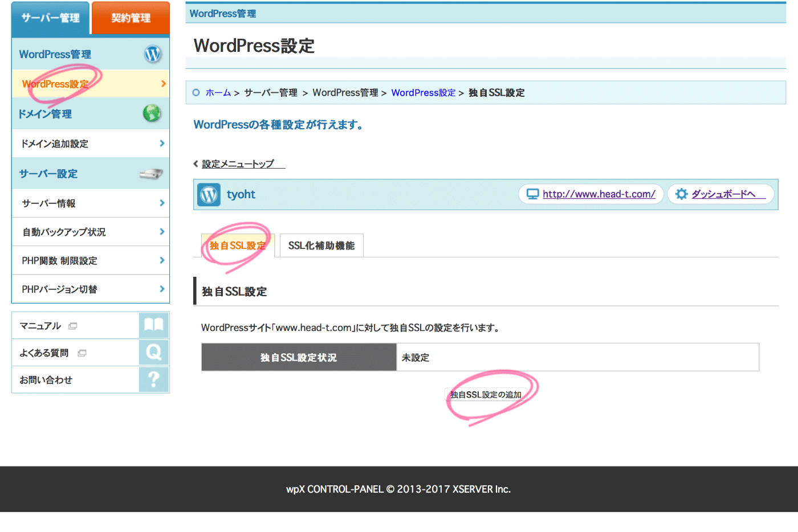Switch to サーバー管理 top tab
The height and width of the screenshot is (532, 798).
click(50, 18)
